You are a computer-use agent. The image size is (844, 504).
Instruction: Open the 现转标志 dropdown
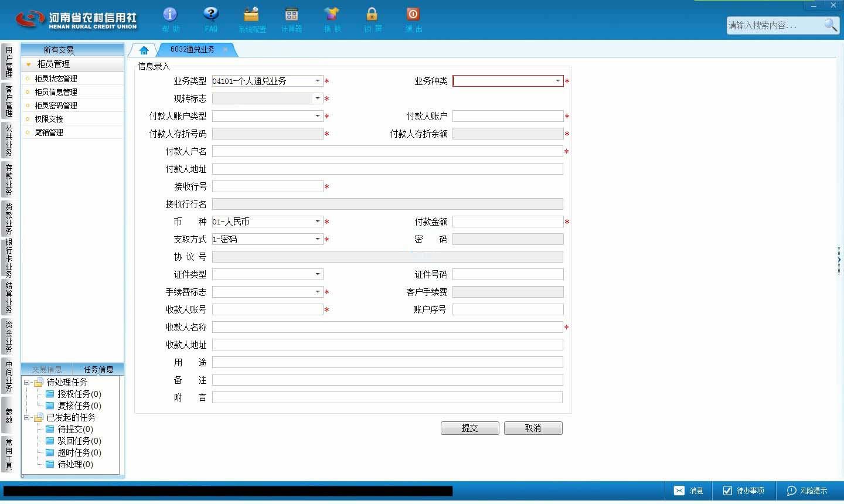click(318, 98)
